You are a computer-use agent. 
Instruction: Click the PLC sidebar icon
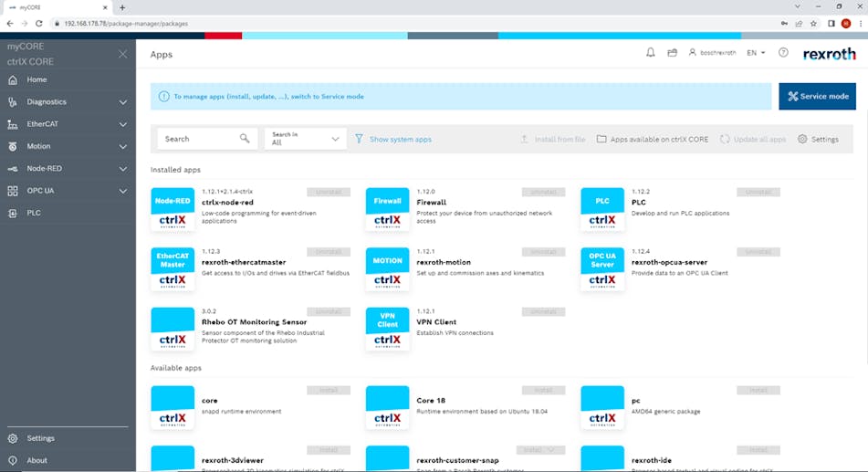pyautogui.click(x=13, y=213)
